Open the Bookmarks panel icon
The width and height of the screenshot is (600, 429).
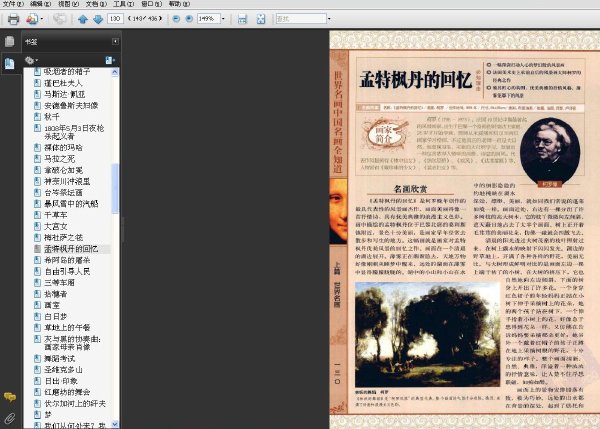click(10, 63)
